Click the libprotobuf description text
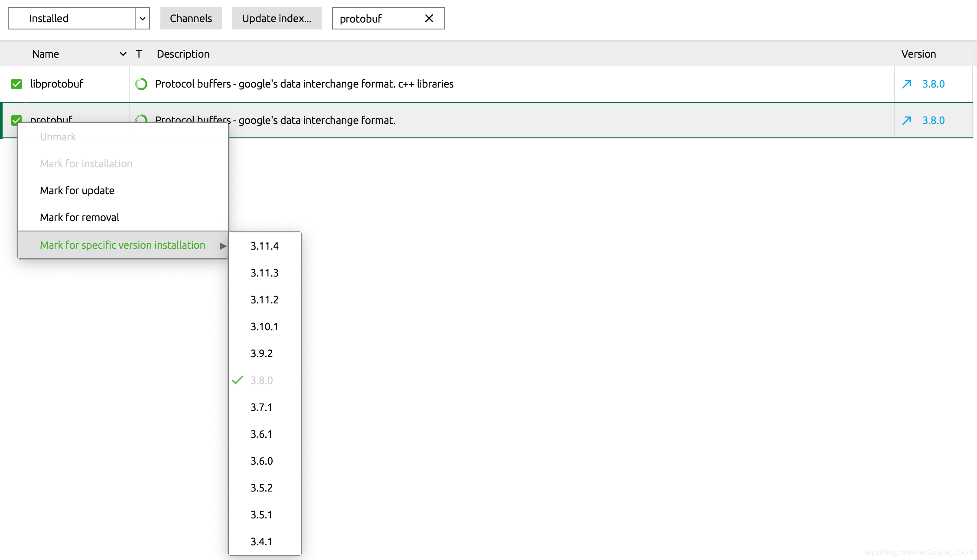 (304, 84)
